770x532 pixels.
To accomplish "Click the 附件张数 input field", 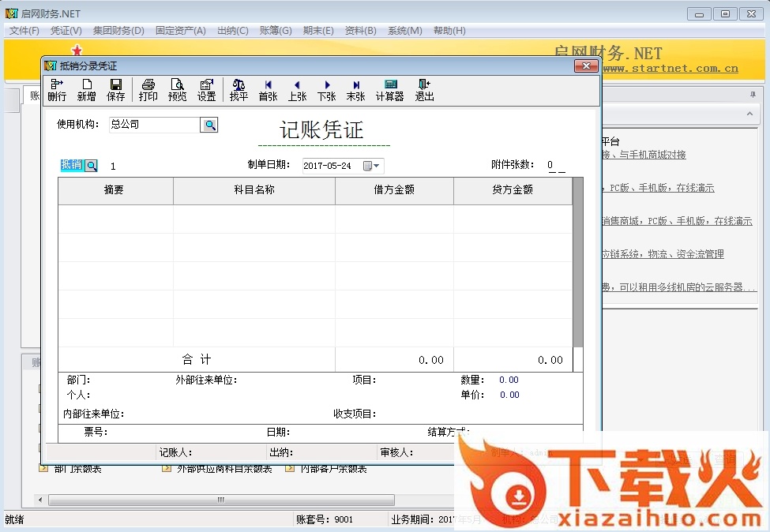I will pos(556,166).
